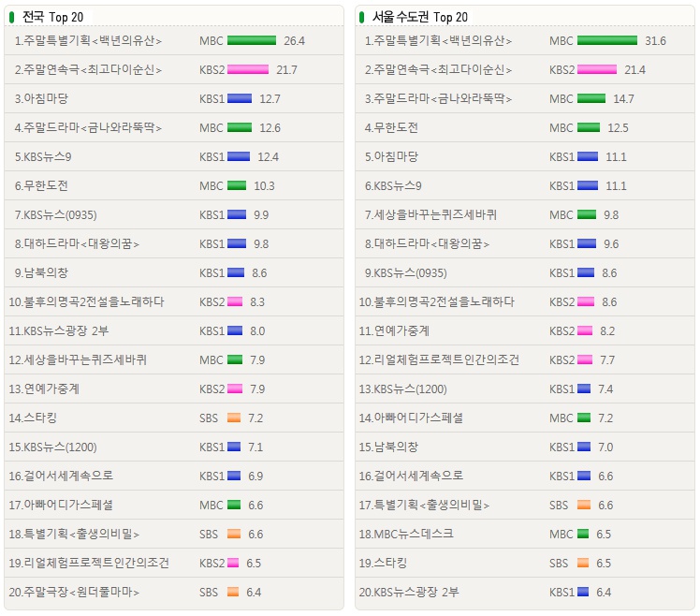
Task: Click 8.대하드라마<대왕의꿈> in 전국 list
Action: pyautogui.click(x=77, y=244)
